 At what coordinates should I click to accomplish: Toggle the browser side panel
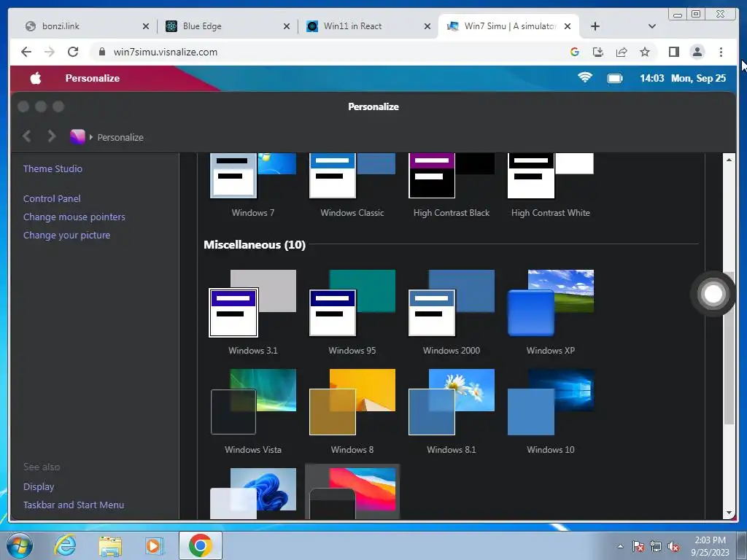pos(673,52)
